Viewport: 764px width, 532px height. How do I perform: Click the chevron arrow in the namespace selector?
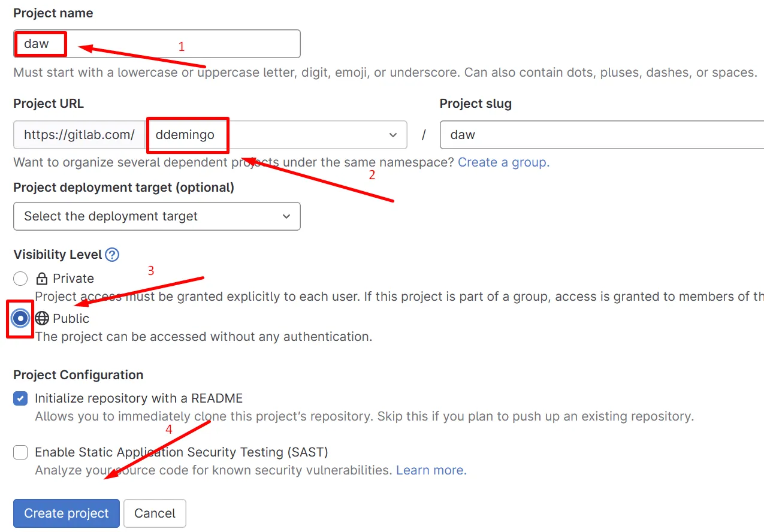[393, 135]
